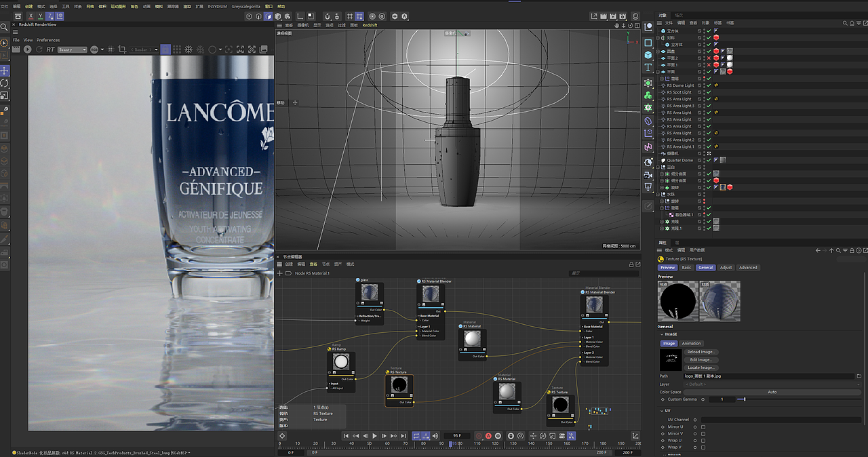The width and height of the screenshot is (868, 457).
Task: Toggle the green enable checkmark for Quarter Dome
Action: coord(709,160)
